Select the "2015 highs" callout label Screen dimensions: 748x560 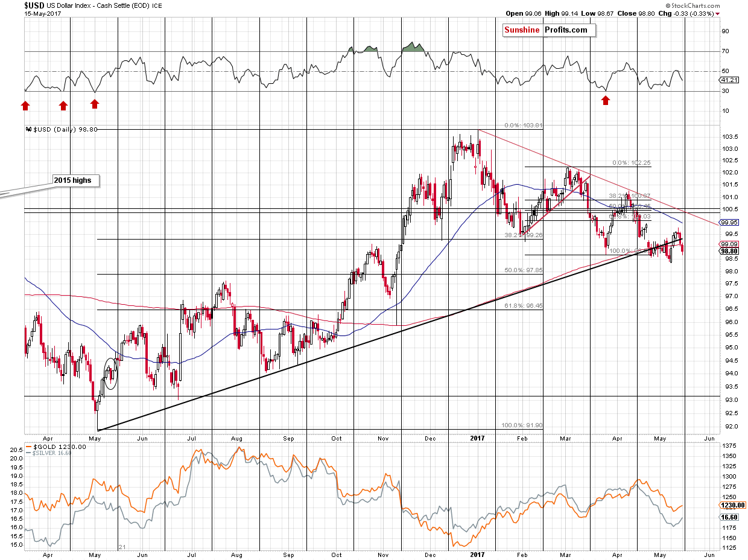[x=75, y=180]
